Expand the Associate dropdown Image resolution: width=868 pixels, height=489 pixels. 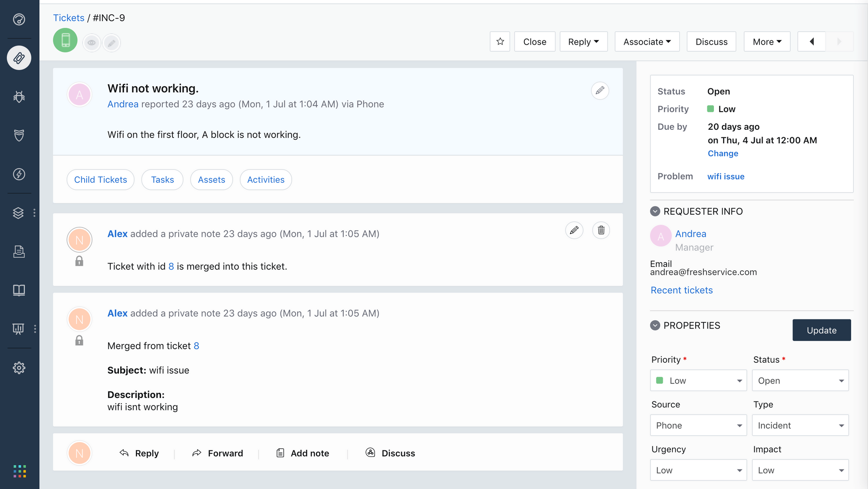tap(647, 41)
